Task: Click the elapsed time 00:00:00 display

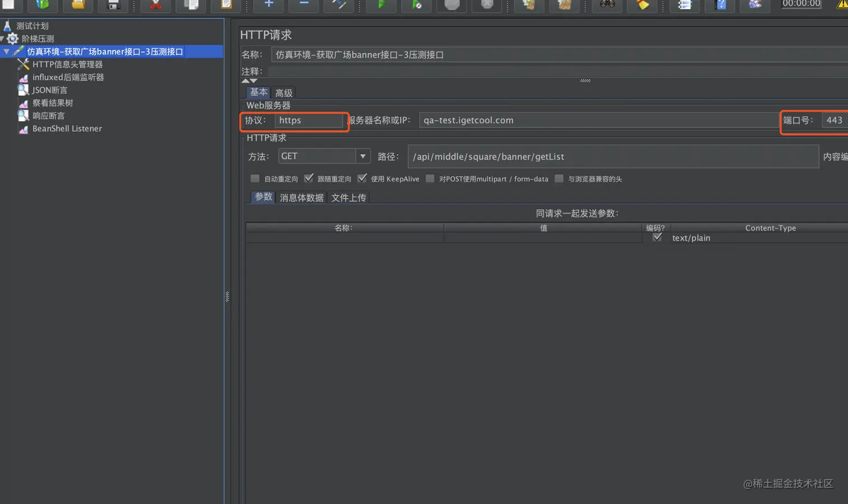Action: coord(801,4)
